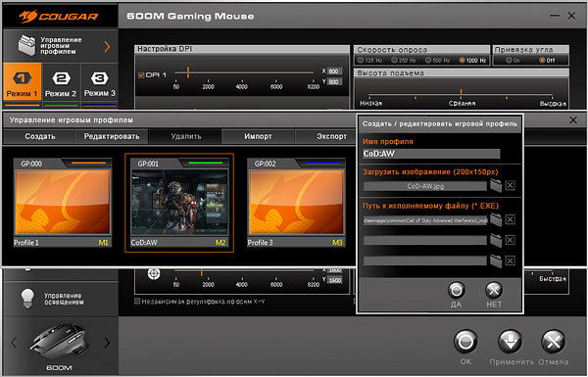Open the Создать tab
The height and width of the screenshot is (377, 588).
40,136
